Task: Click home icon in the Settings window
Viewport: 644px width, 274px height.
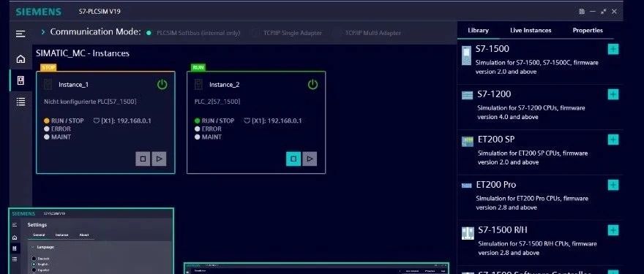Action: click(15, 237)
